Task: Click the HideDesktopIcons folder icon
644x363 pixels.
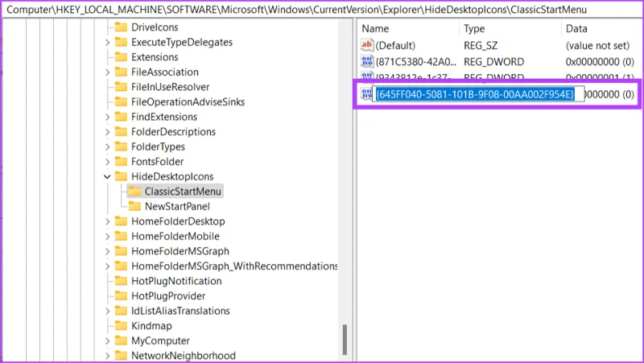Action: tap(121, 176)
